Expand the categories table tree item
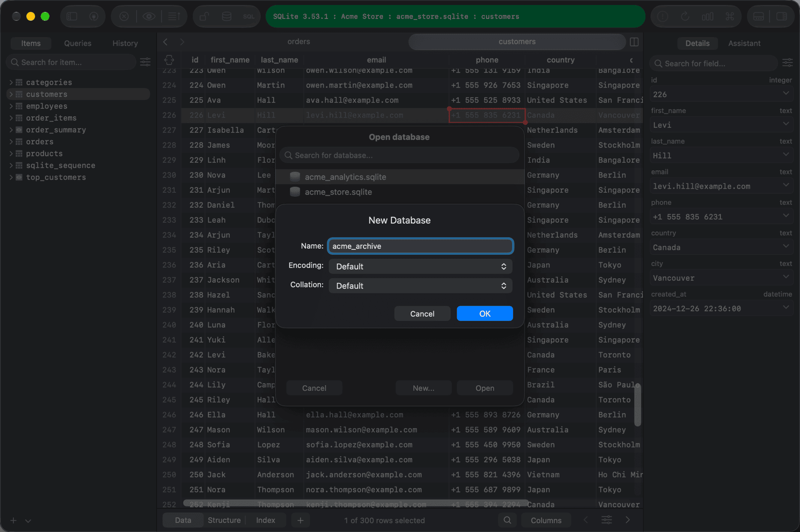Viewport: 800px width, 532px height. [x=11, y=82]
